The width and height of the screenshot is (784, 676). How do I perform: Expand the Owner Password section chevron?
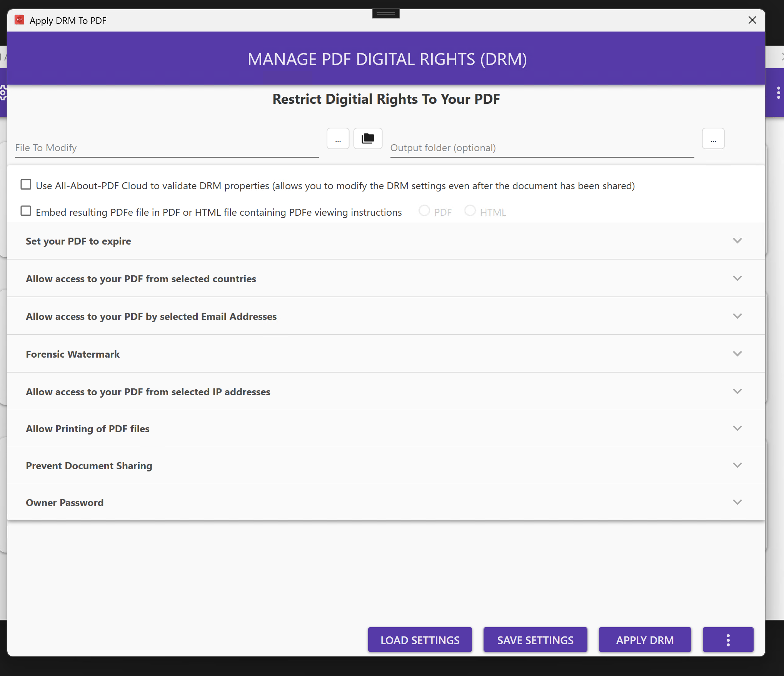click(x=737, y=503)
